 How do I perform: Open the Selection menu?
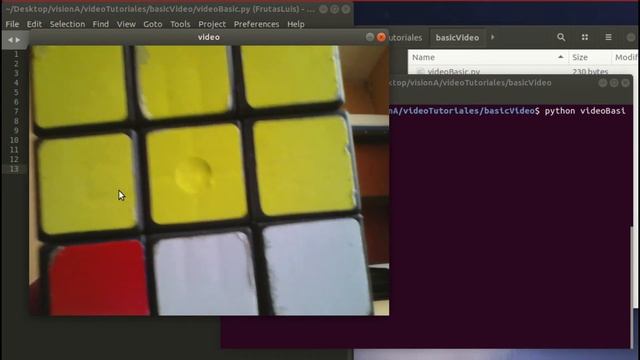click(x=67, y=24)
